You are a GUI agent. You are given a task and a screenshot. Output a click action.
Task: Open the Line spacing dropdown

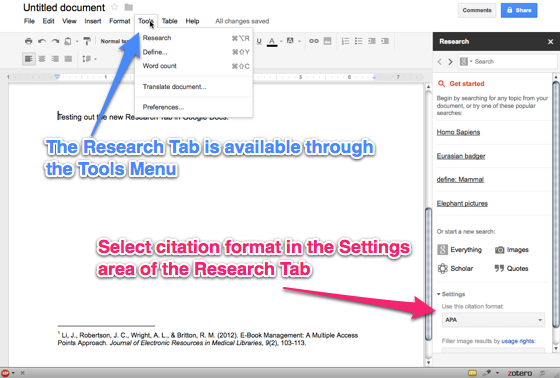(89, 59)
